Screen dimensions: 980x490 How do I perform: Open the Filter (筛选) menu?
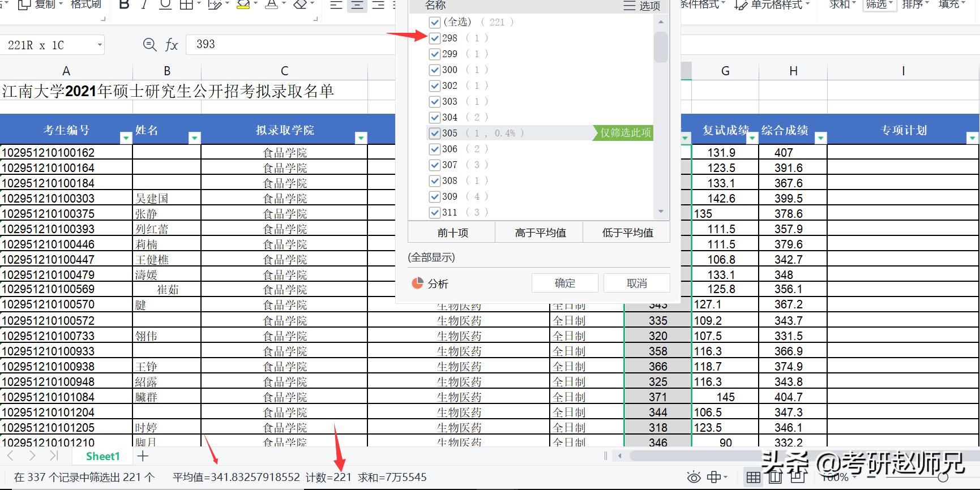coord(879,5)
